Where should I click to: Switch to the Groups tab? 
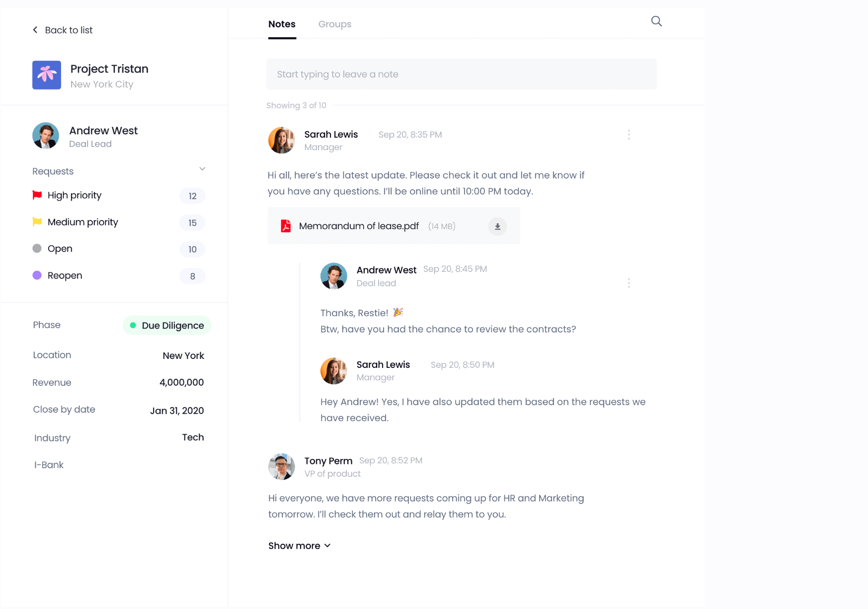334,24
